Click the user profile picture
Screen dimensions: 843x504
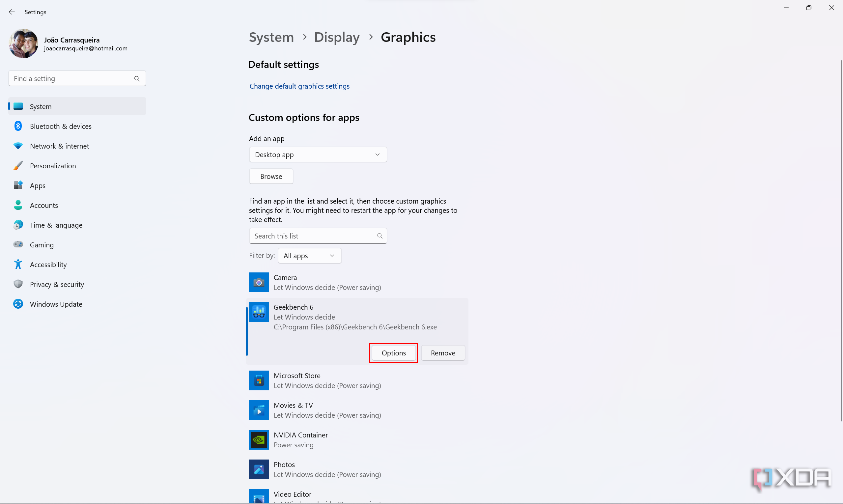(23, 43)
